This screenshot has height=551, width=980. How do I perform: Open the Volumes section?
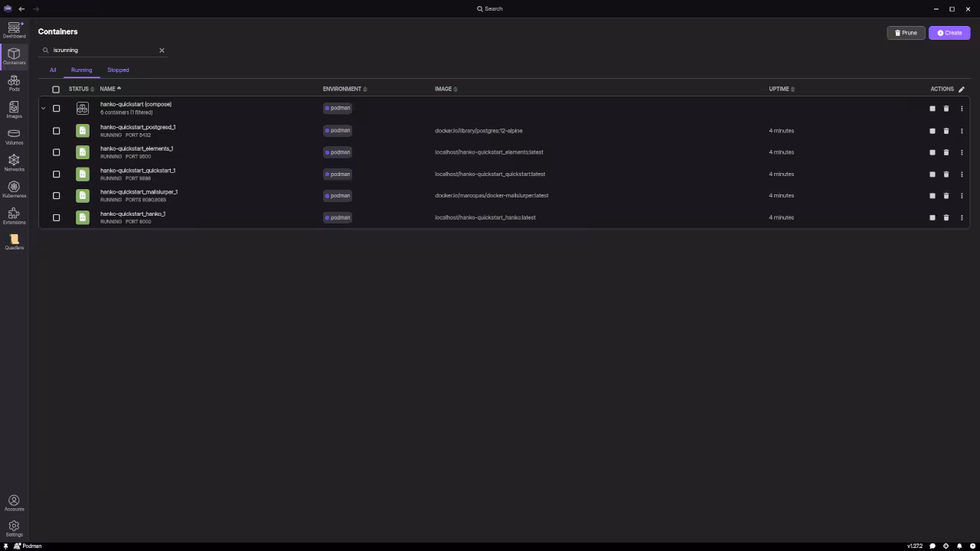[14, 137]
